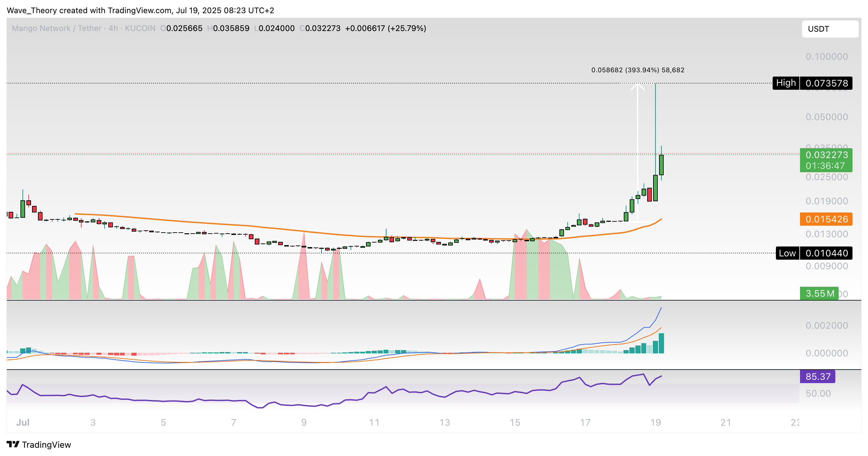Click the tallest green MACD histogram bar
The image size is (868, 456).
661,343
